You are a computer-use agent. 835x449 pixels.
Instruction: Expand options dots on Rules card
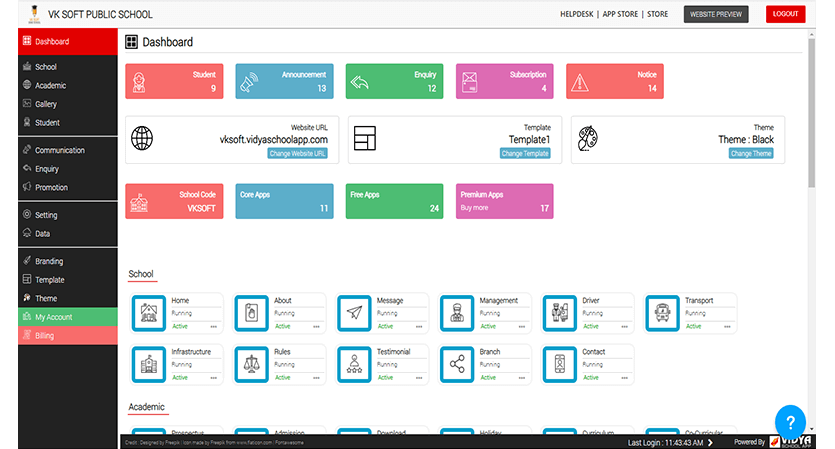pyautogui.click(x=316, y=378)
